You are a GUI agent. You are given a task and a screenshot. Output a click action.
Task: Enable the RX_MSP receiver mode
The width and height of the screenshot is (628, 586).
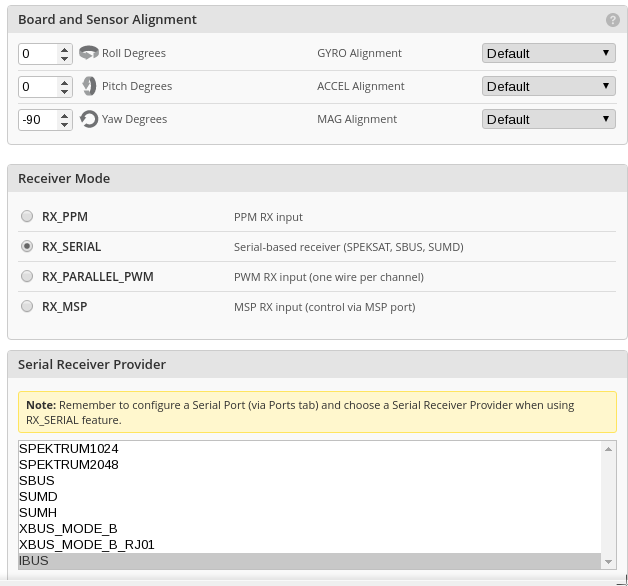(x=27, y=306)
